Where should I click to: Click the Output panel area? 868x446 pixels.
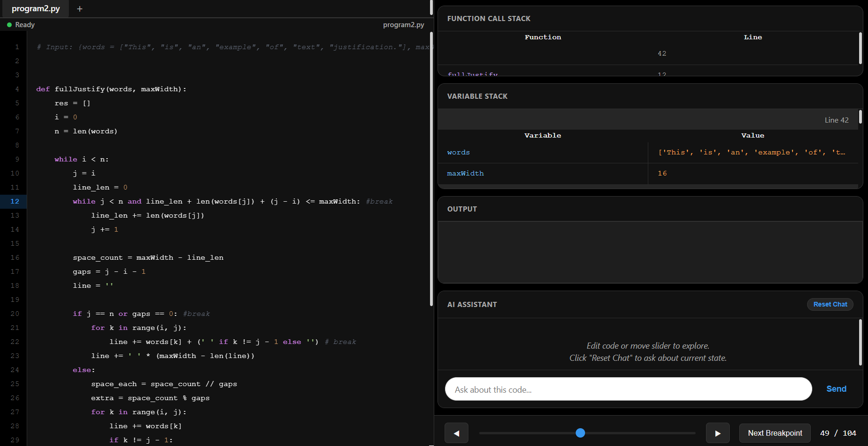pyautogui.click(x=650, y=252)
